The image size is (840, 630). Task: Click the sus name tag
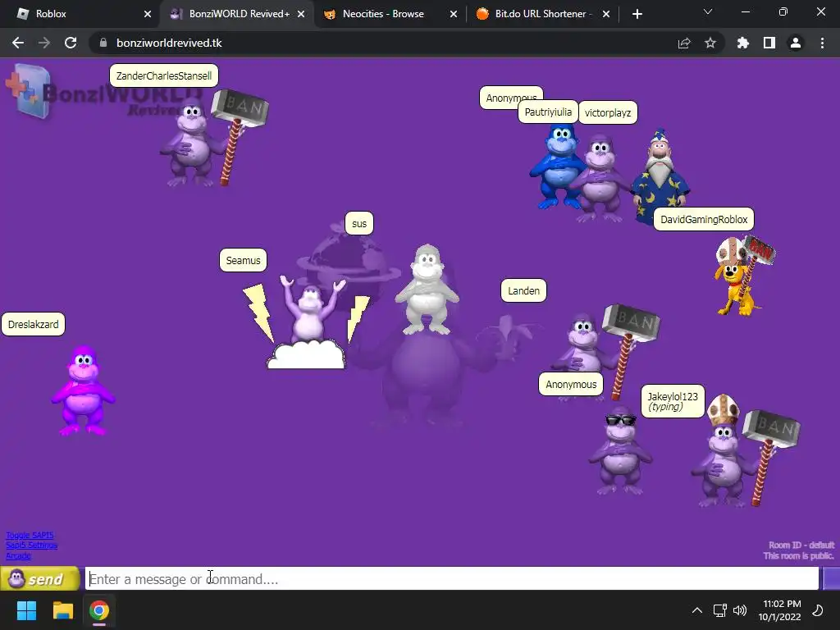click(359, 223)
